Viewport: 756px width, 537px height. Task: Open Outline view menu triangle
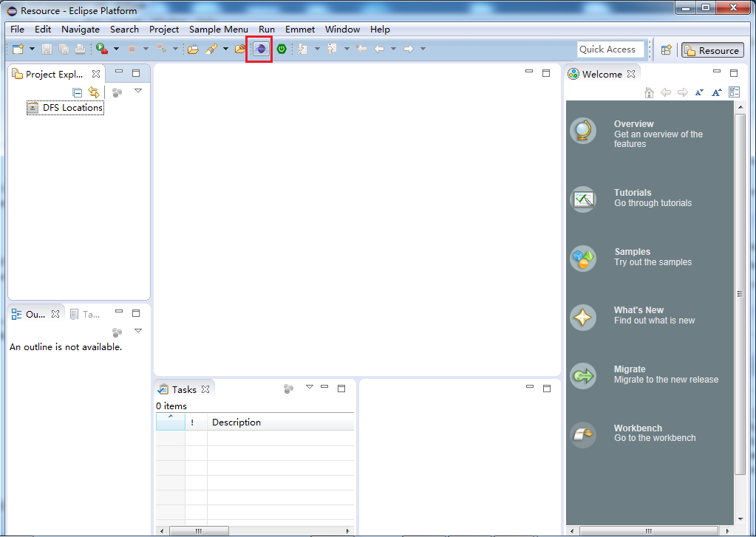coord(138,330)
